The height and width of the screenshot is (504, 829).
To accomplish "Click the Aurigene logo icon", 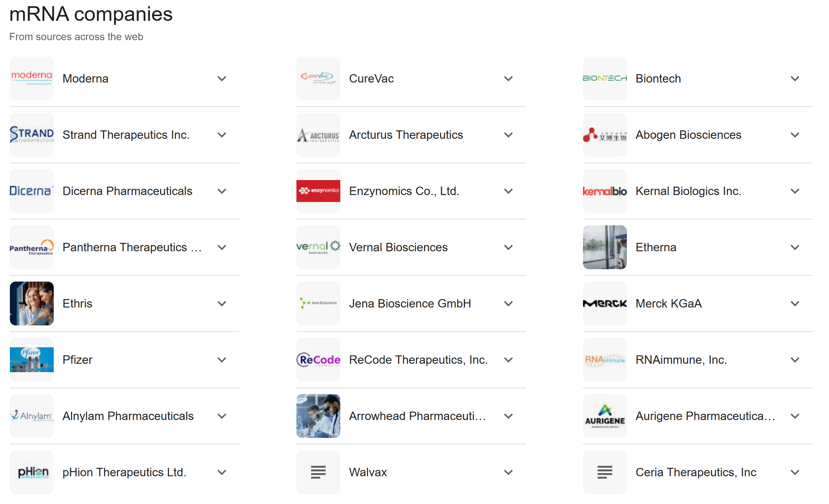I will click(605, 416).
